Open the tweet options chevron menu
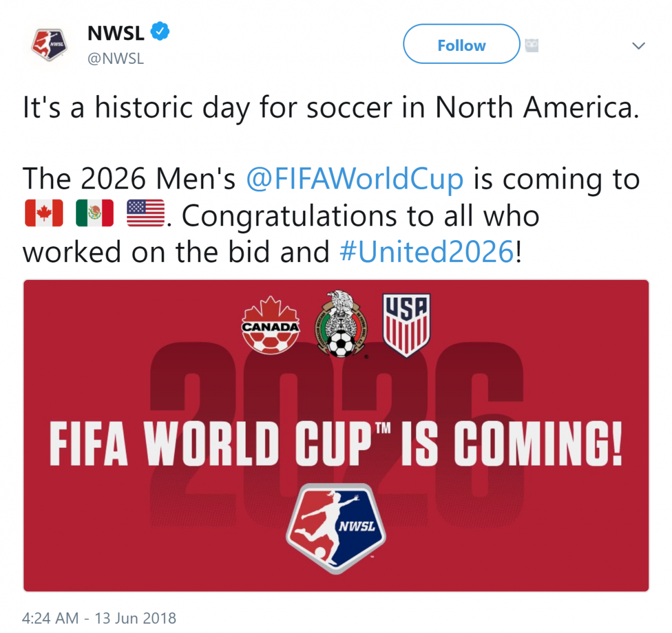672x633 pixels. (638, 45)
